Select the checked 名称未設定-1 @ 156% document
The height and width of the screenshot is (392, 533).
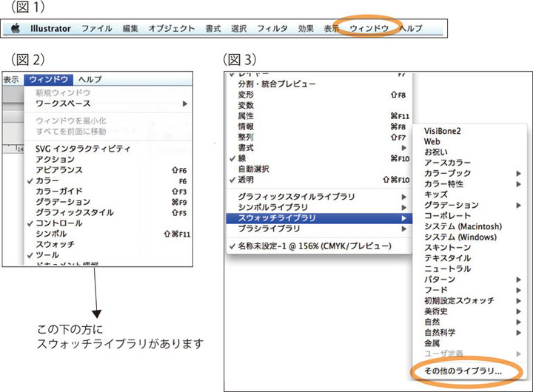point(319,246)
